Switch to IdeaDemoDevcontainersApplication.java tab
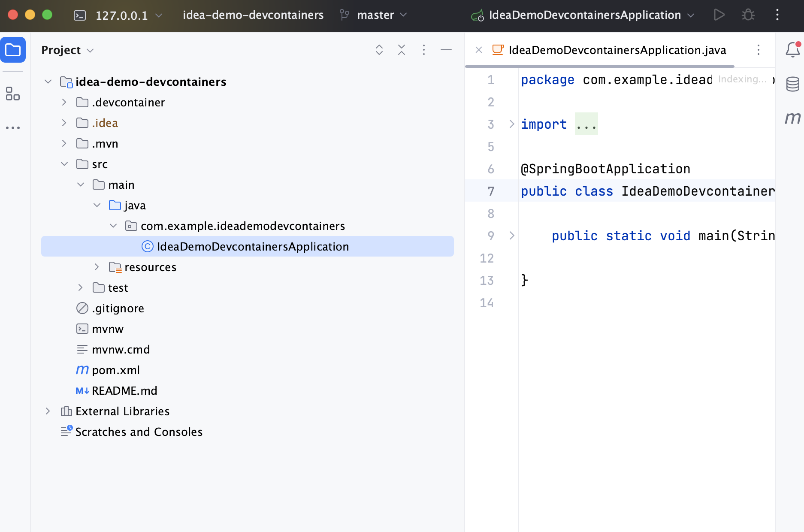The image size is (804, 532). pyautogui.click(x=617, y=50)
